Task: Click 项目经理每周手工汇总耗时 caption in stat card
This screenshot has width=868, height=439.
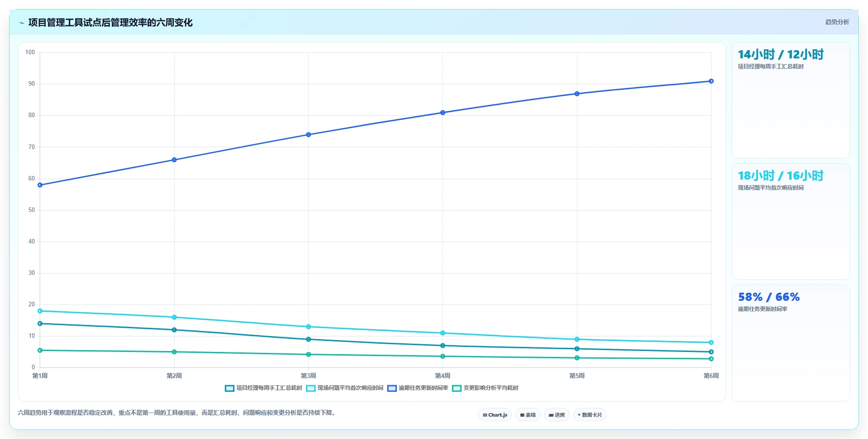Action: click(x=771, y=67)
